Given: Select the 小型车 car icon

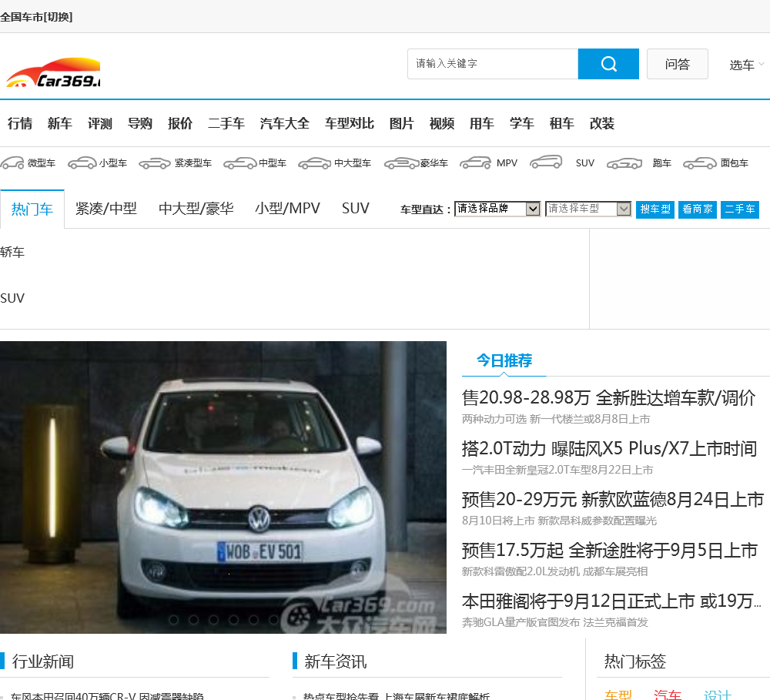Looking at the screenshot, I should pos(82,162).
